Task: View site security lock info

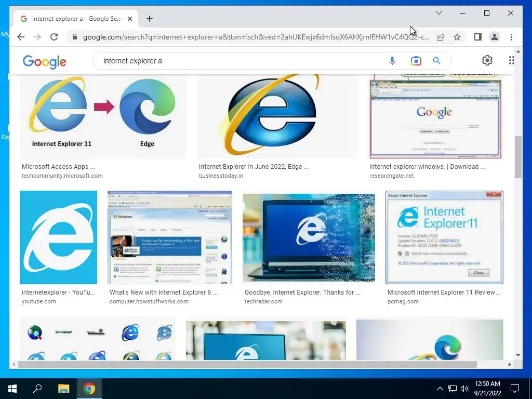Action: pyautogui.click(x=75, y=37)
